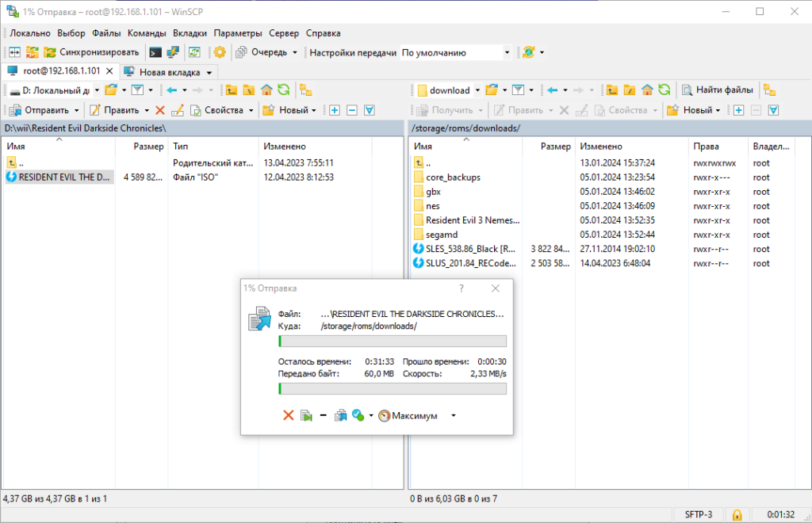The width and height of the screenshot is (812, 523).
Task: Go to the remote home directory icon
Action: [x=647, y=90]
